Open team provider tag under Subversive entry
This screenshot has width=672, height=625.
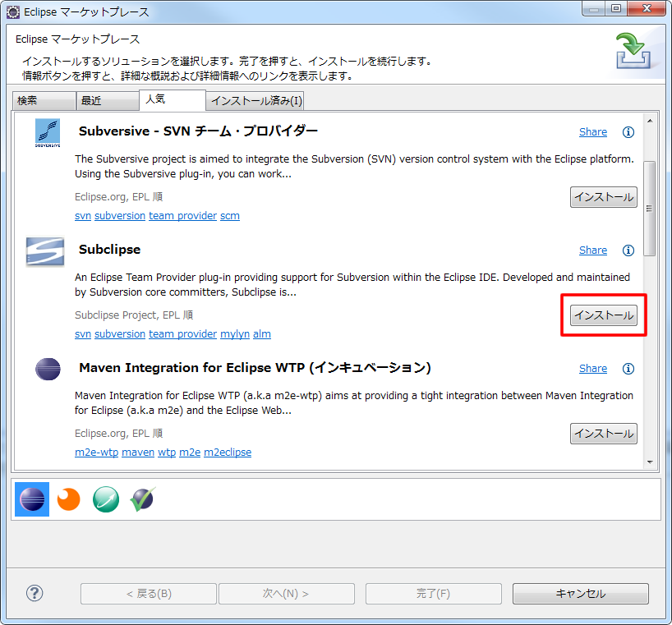coord(183,215)
